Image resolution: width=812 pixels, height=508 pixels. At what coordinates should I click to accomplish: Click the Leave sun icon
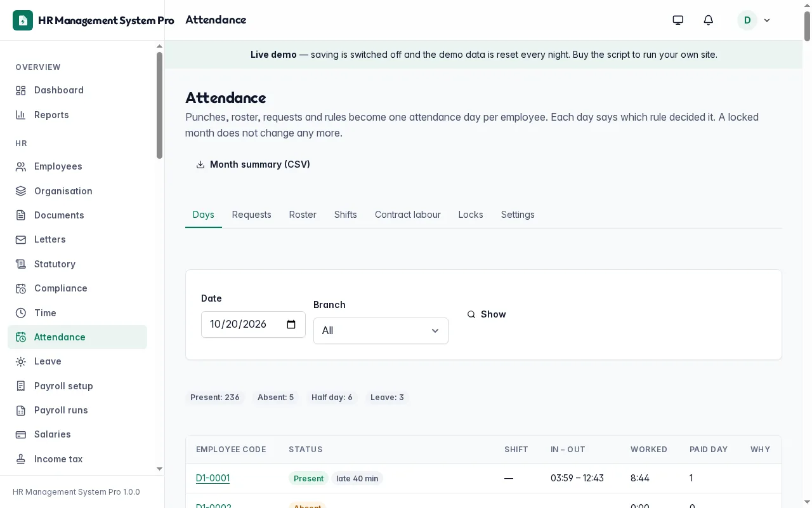pos(21,361)
